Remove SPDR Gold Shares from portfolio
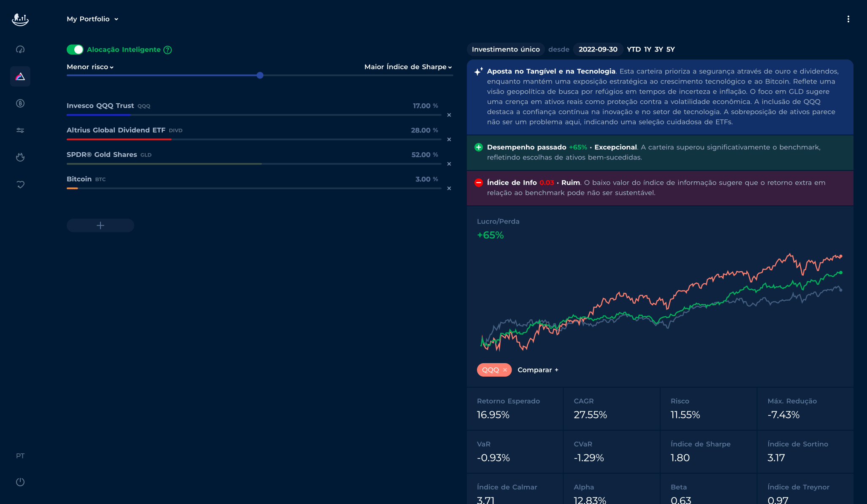867x504 pixels. pos(449,164)
